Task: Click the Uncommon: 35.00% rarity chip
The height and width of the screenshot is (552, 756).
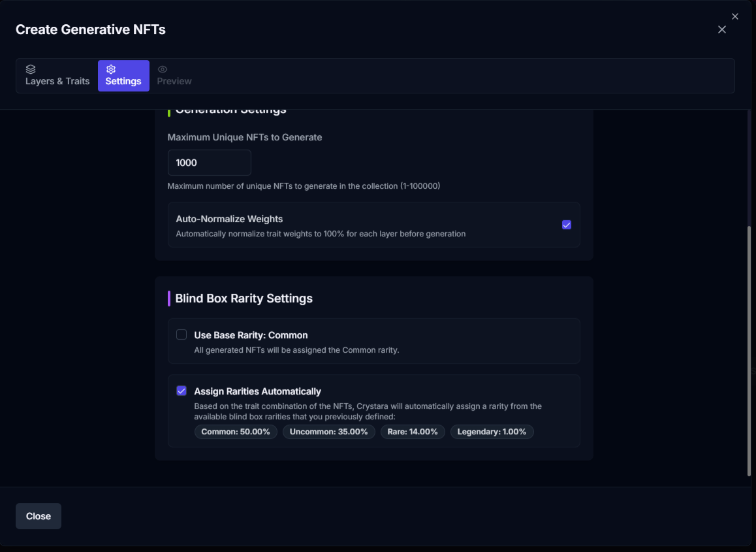Action: pyautogui.click(x=329, y=432)
